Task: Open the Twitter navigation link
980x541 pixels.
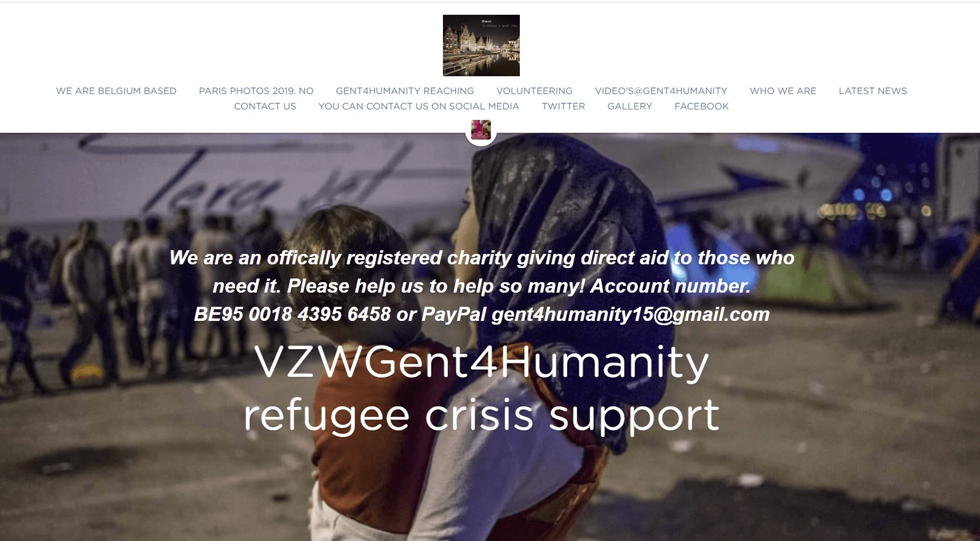Action: coord(563,106)
